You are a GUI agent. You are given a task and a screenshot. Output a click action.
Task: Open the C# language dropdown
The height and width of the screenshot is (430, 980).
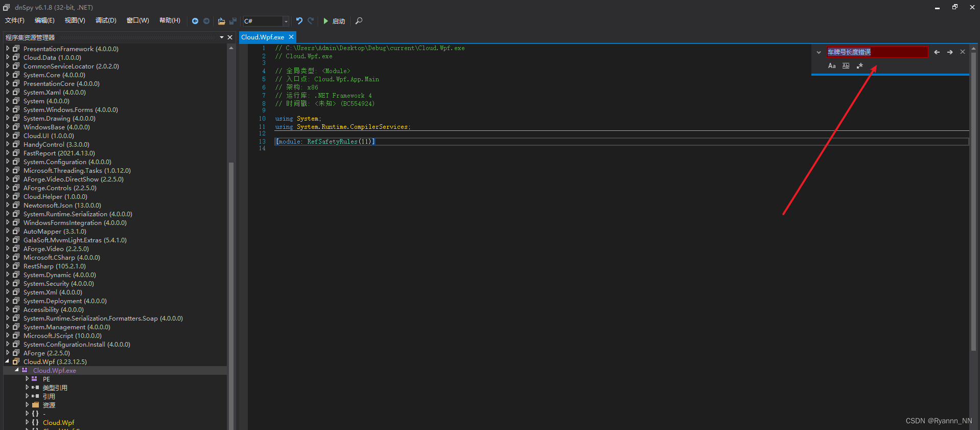point(286,21)
